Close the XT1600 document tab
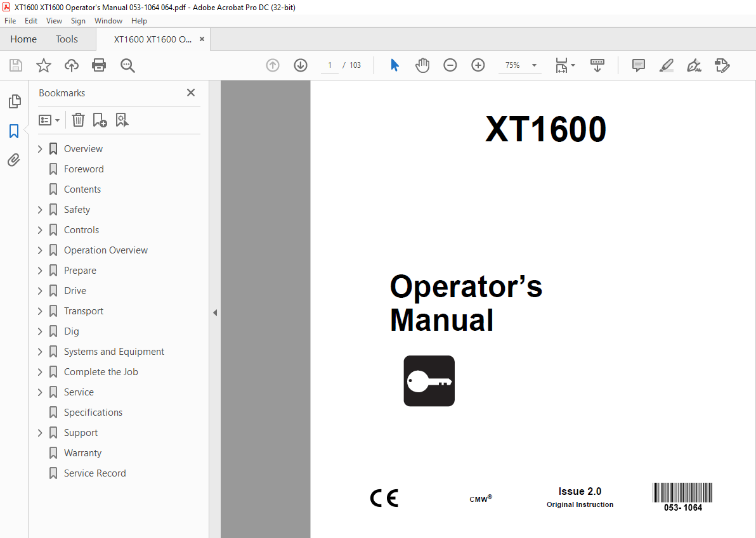This screenshot has height=538, width=756. point(202,39)
